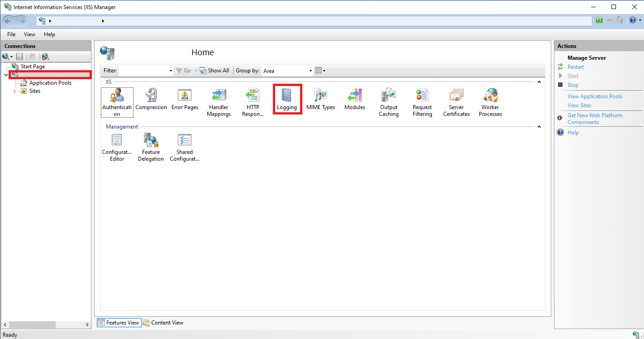Open the Modules feature
644x339 pixels.
pyautogui.click(x=354, y=100)
